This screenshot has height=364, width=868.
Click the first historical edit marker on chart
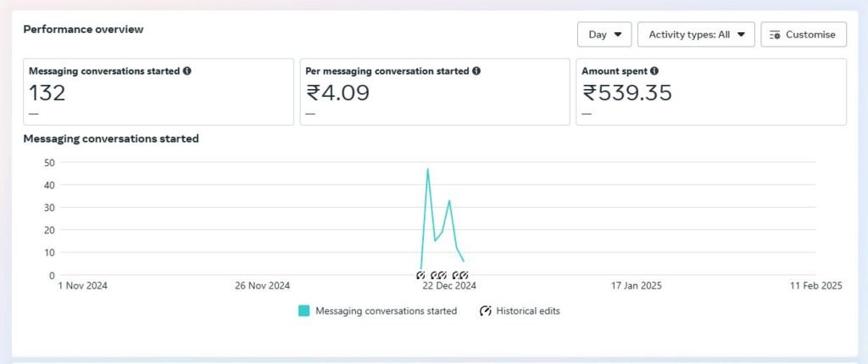pos(420,275)
